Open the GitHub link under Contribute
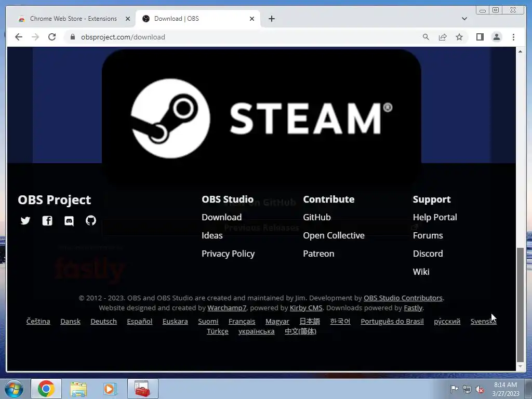The image size is (532, 399). (x=317, y=217)
